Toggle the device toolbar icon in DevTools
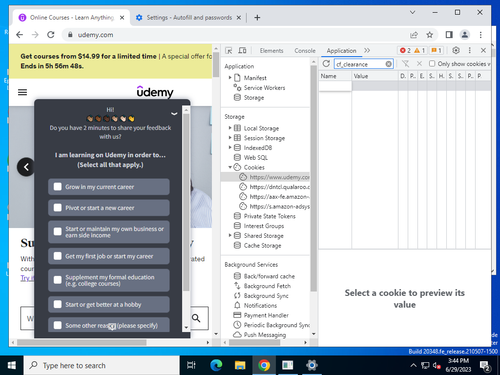500x375 pixels. pos(242,50)
